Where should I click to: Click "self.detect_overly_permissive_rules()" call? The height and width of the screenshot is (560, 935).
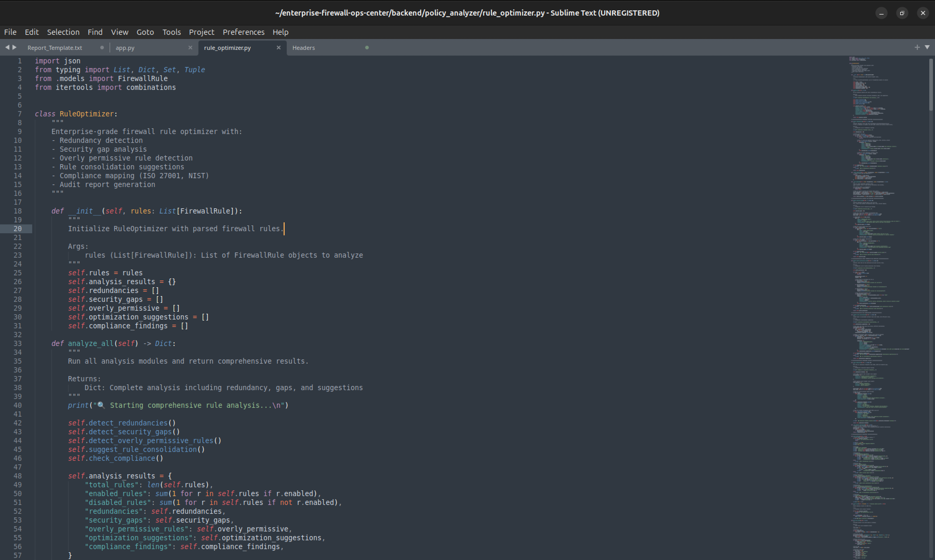point(144,440)
